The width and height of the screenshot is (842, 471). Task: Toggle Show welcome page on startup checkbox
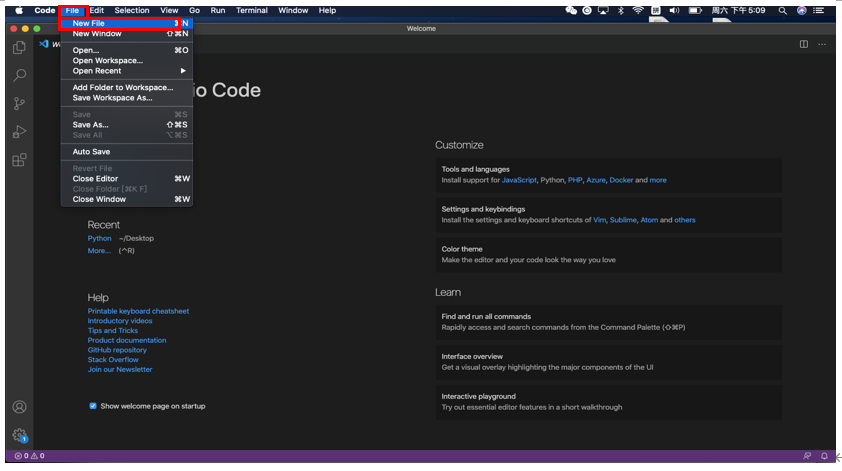pos(93,406)
